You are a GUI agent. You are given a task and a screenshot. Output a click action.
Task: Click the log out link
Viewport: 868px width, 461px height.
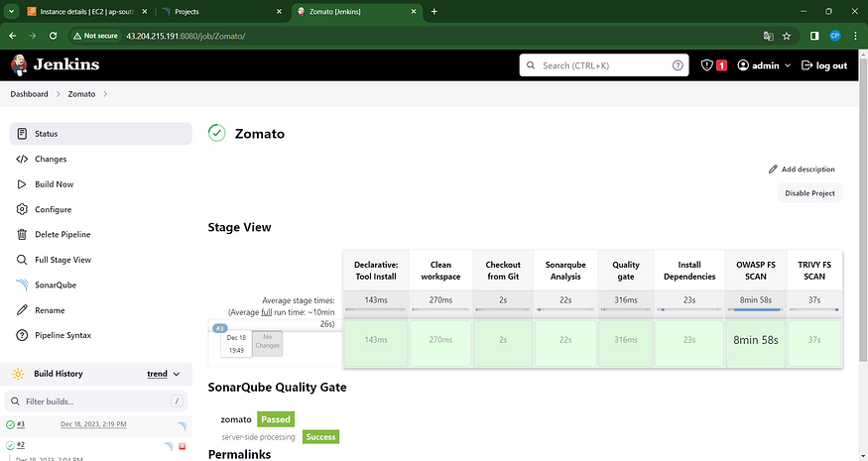pyautogui.click(x=824, y=65)
